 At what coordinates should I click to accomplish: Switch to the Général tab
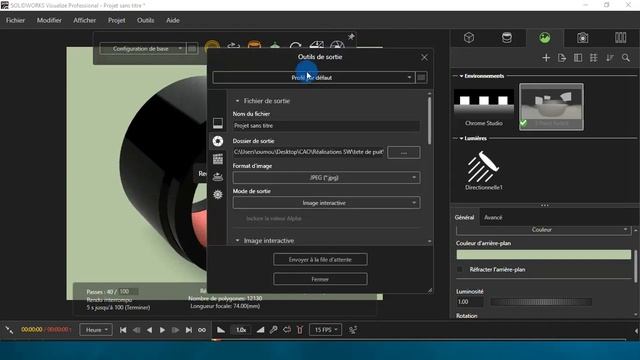tap(464, 218)
